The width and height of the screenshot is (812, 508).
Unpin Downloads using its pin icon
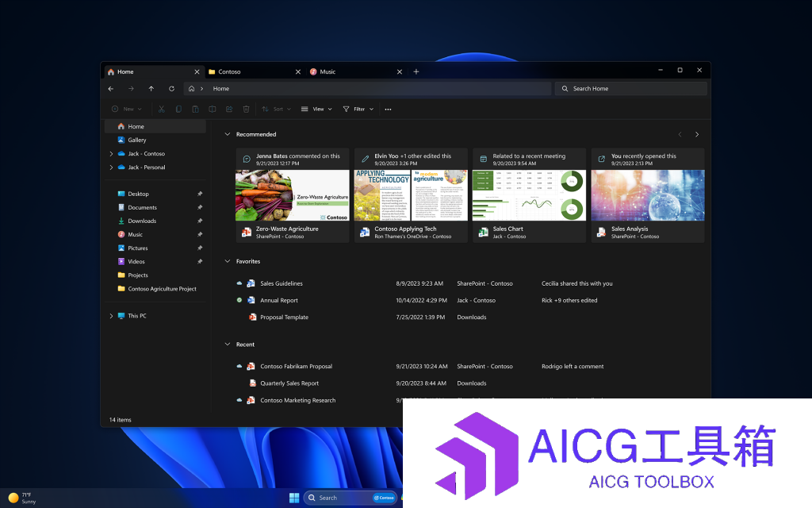(200, 221)
